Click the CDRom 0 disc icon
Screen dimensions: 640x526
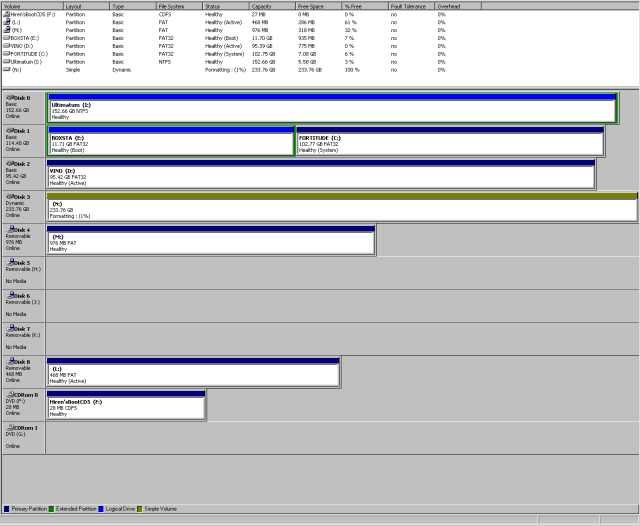[11, 395]
